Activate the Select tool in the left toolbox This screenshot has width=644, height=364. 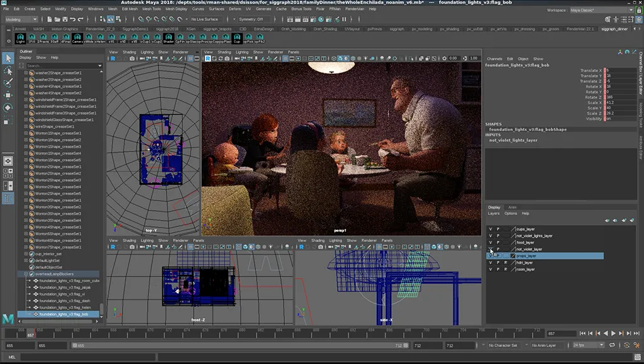[x=8, y=58]
